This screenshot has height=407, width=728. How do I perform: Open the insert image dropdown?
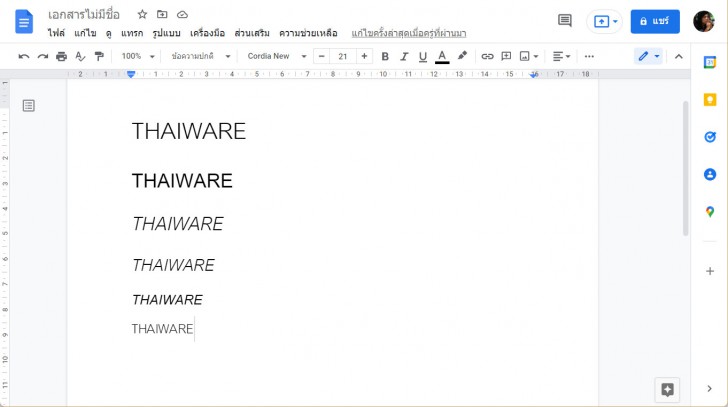coord(529,57)
